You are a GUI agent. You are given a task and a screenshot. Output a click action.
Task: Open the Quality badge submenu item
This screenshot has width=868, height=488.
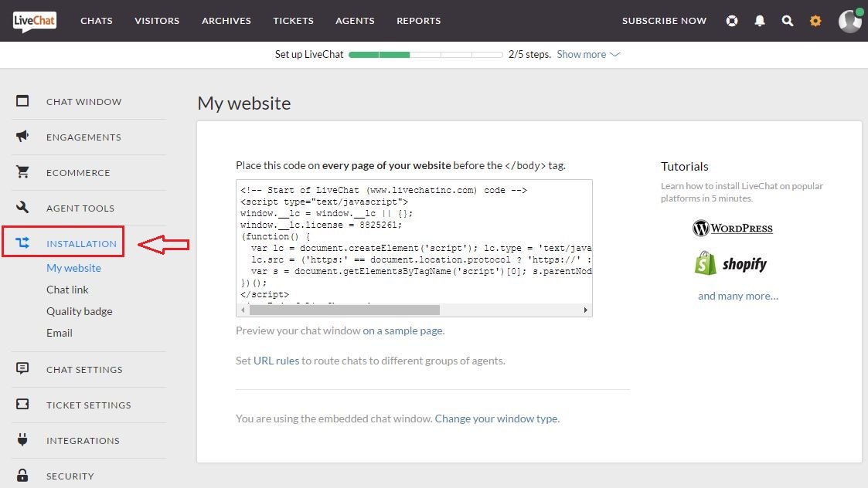79,311
